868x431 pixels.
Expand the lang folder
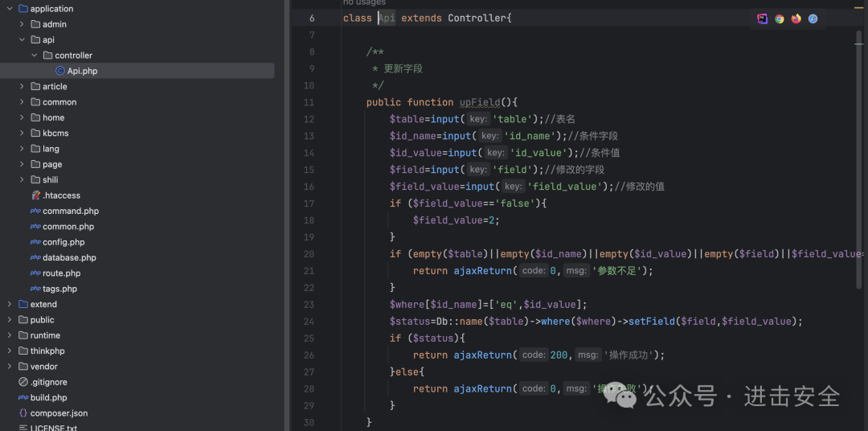pyautogui.click(x=22, y=149)
